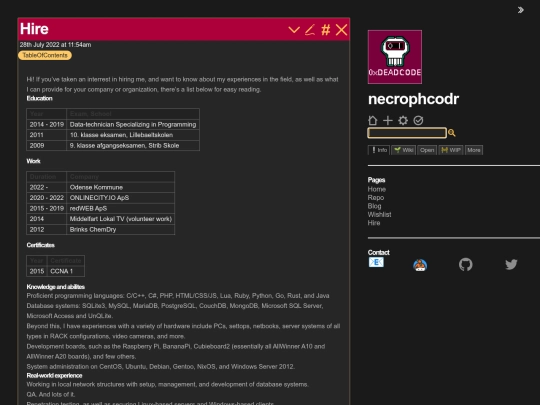
Task: Switch to the WIP tab
Action: click(x=451, y=150)
